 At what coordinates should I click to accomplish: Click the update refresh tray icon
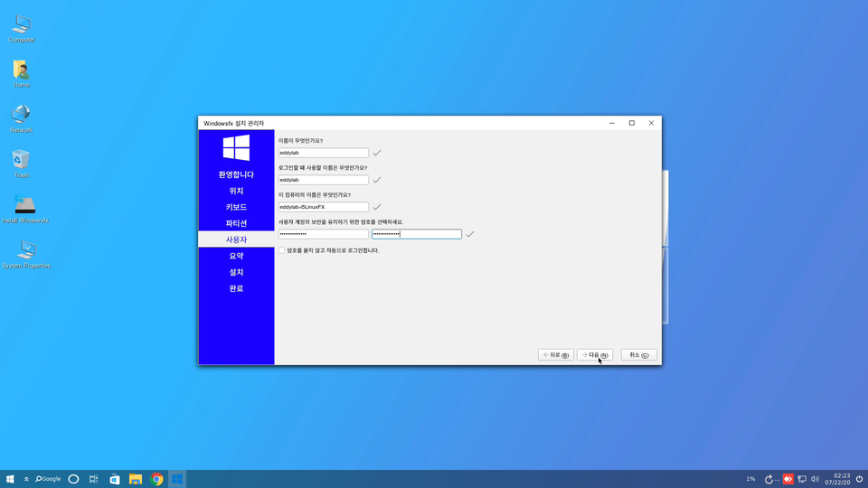[x=769, y=479]
